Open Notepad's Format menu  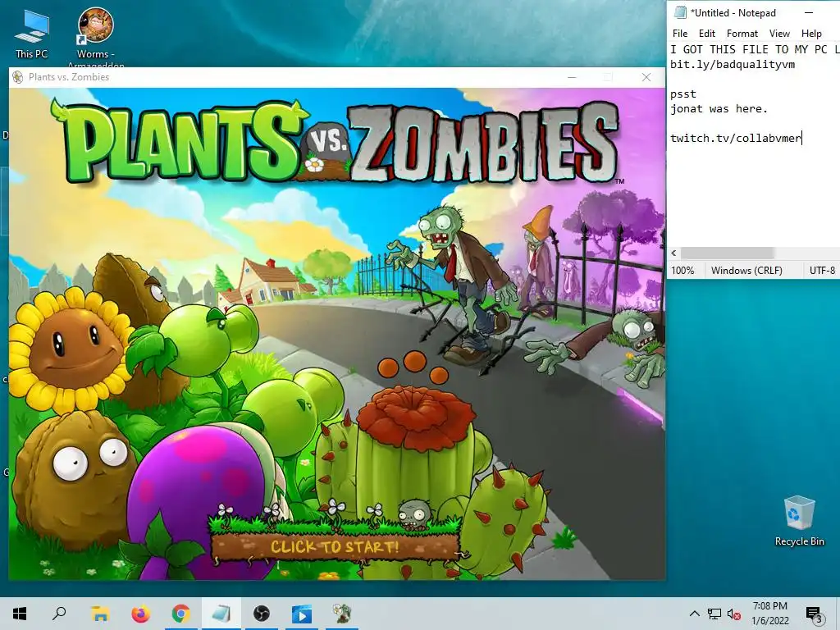[x=742, y=33]
